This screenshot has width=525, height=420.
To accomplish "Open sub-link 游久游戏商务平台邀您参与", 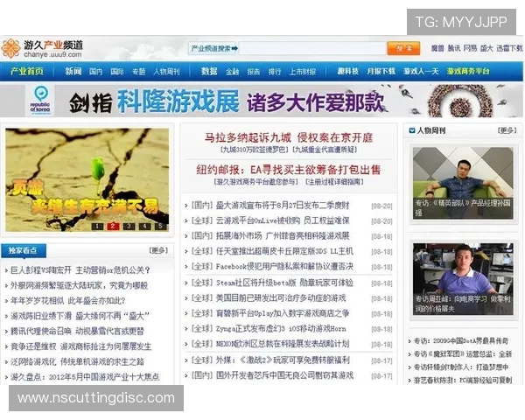I will click(255, 182).
